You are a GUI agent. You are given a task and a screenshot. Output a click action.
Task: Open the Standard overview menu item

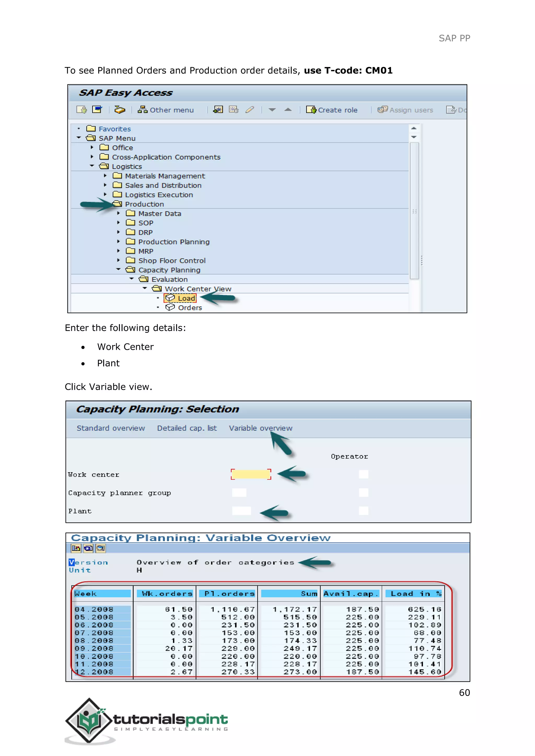coord(111,428)
